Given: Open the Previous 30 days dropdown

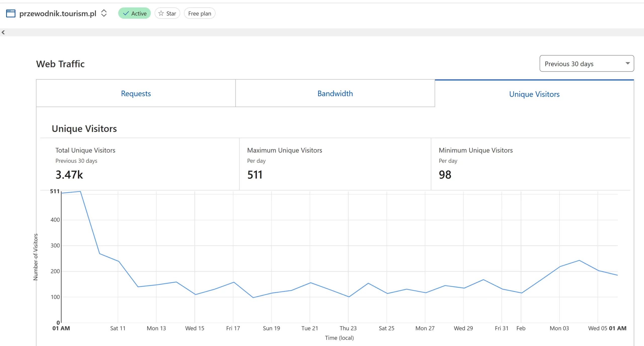Looking at the screenshot, I should 586,64.
